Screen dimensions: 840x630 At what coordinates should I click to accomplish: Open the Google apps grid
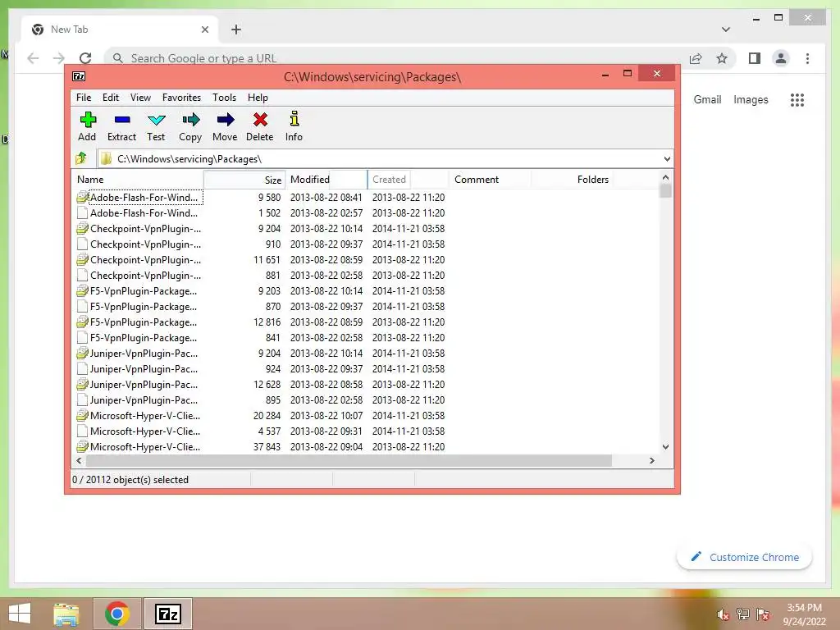tap(797, 99)
